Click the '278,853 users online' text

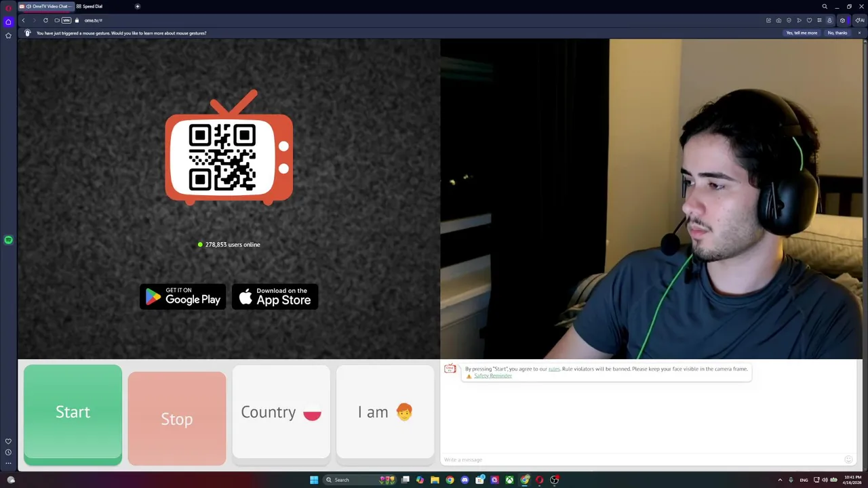pos(233,245)
